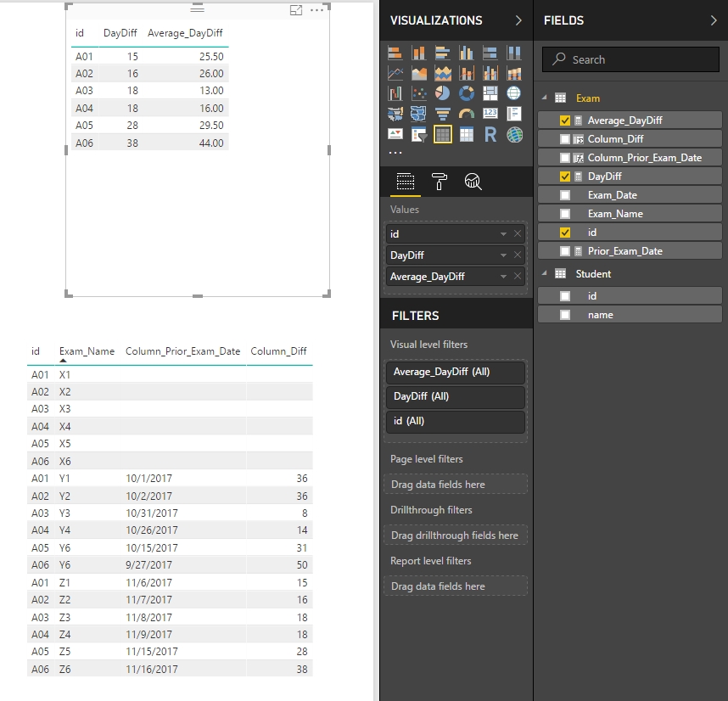Select the 100% stacked bar chart visual
728x701 pixels.
point(490,53)
